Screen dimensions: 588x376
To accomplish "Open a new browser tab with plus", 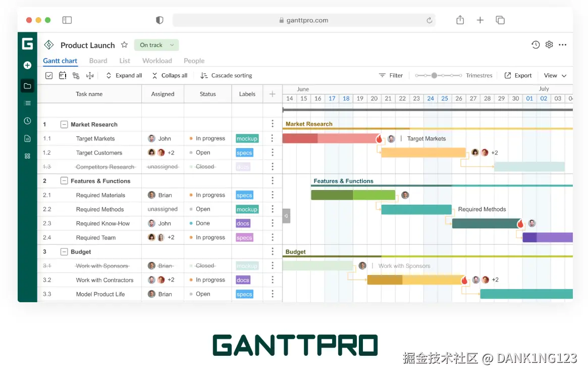I will pyautogui.click(x=480, y=20).
